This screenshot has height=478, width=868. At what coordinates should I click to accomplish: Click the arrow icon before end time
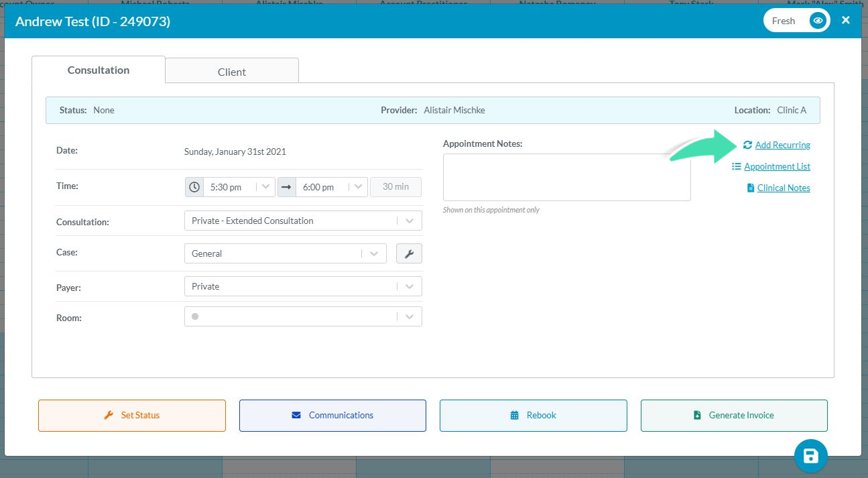(x=286, y=187)
